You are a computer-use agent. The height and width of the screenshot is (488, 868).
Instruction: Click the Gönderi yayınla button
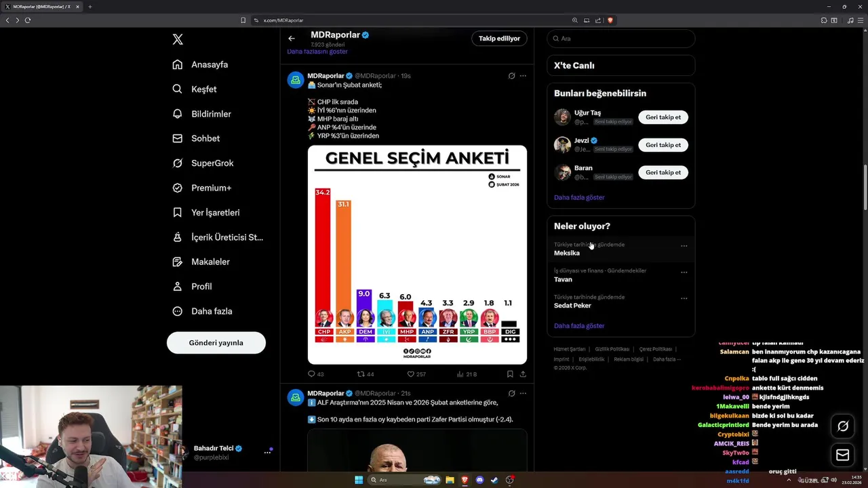(216, 343)
